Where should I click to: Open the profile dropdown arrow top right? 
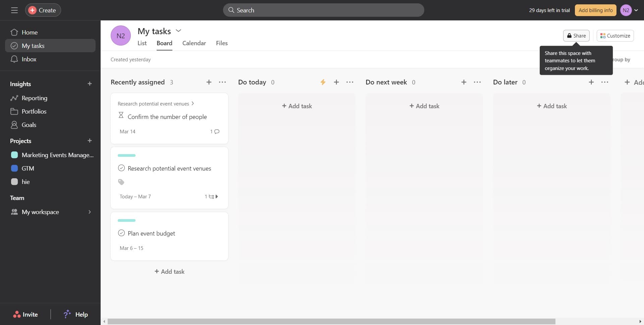click(637, 10)
